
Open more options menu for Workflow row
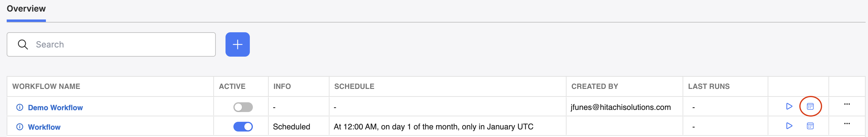pyautogui.click(x=847, y=124)
